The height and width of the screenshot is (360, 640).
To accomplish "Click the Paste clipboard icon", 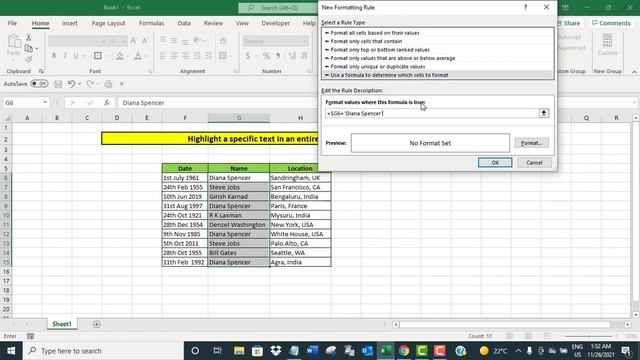I will click(x=14, y=41).
